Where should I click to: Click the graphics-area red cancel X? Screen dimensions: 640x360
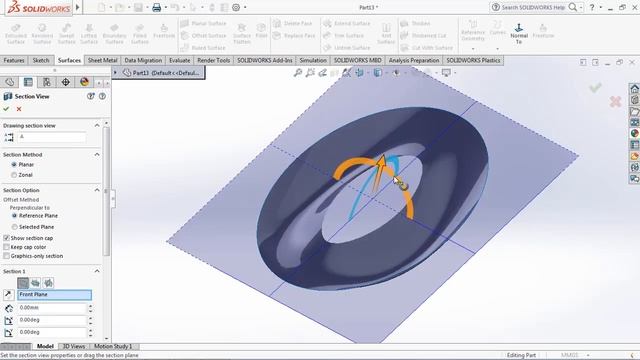pos(616,102)
